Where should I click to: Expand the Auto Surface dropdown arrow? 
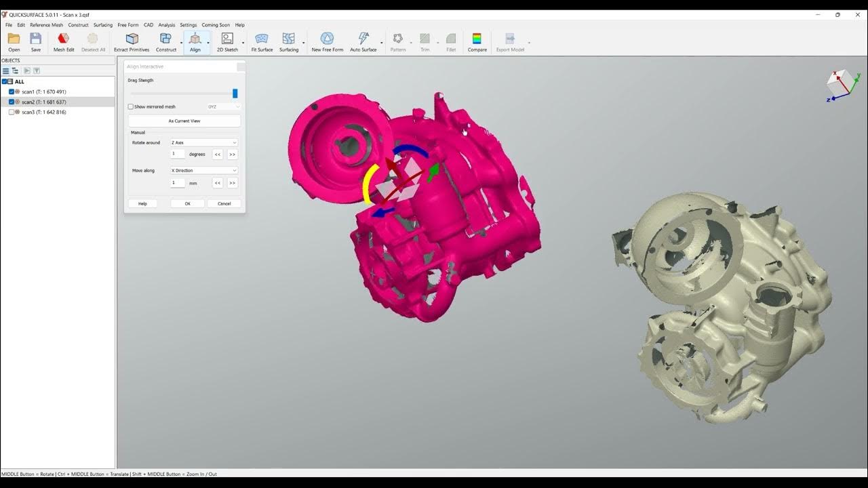tap(381, 43)
